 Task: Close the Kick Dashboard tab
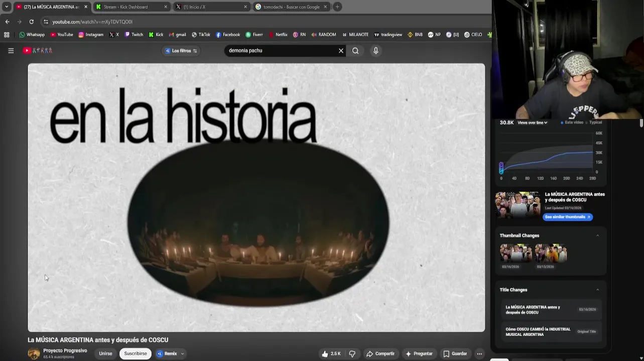pyautogui.click(x=166, y=7)
